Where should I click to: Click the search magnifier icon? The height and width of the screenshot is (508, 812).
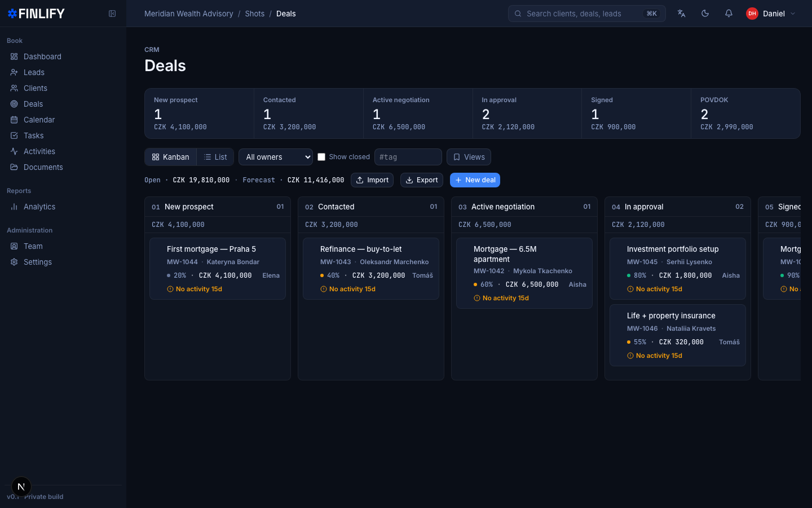point(518,14)
